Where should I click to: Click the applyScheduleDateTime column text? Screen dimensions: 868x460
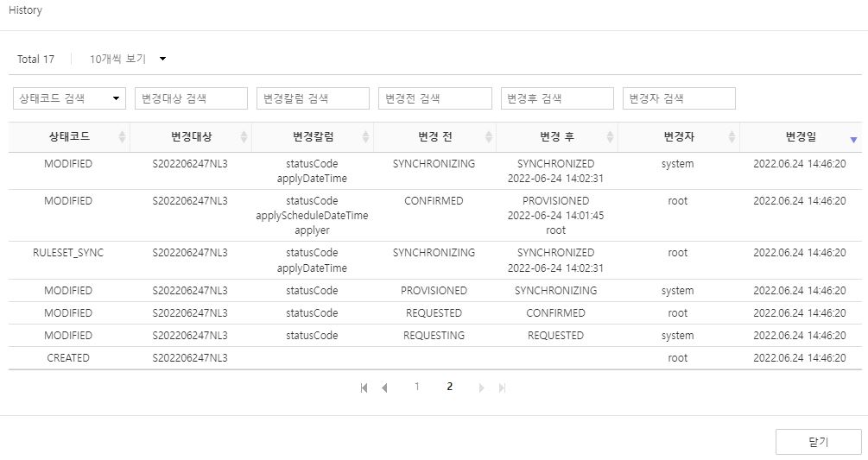click(312, 216)
